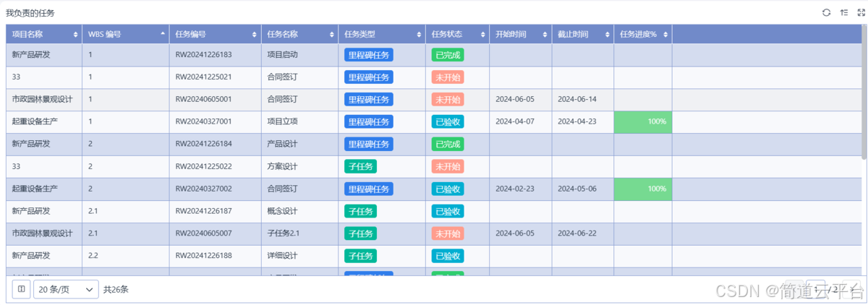Sort by 项目名称 column arrows
868x305 pixels.
pos(76,35)
